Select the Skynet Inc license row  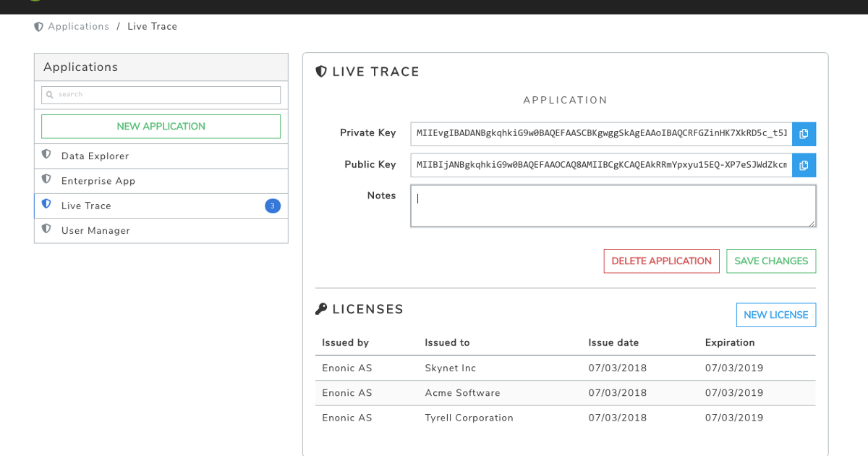(566, 368)
